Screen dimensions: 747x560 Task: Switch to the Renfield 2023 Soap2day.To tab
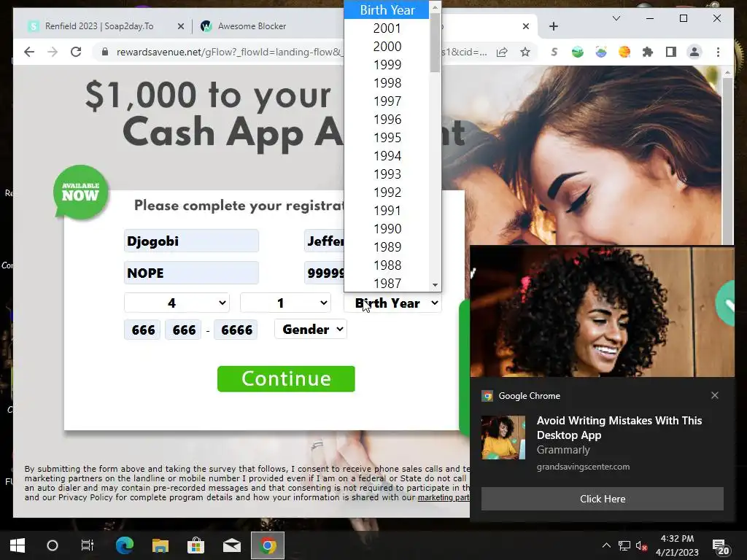[99, 27]
